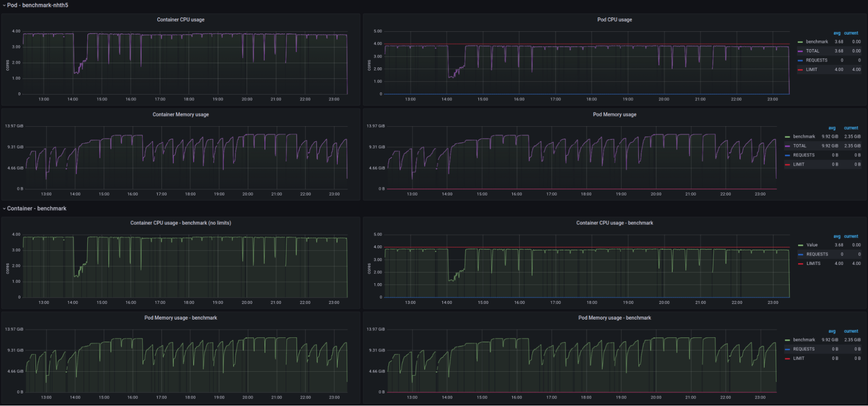Click TOTAL current "2.35 GiB" in Pod Memory usage legend
Screen dimensions: 868x406
(852, 146)
